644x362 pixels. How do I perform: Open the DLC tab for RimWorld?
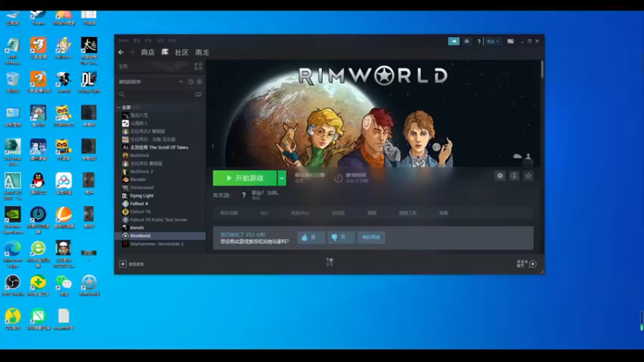pos(265,213)
